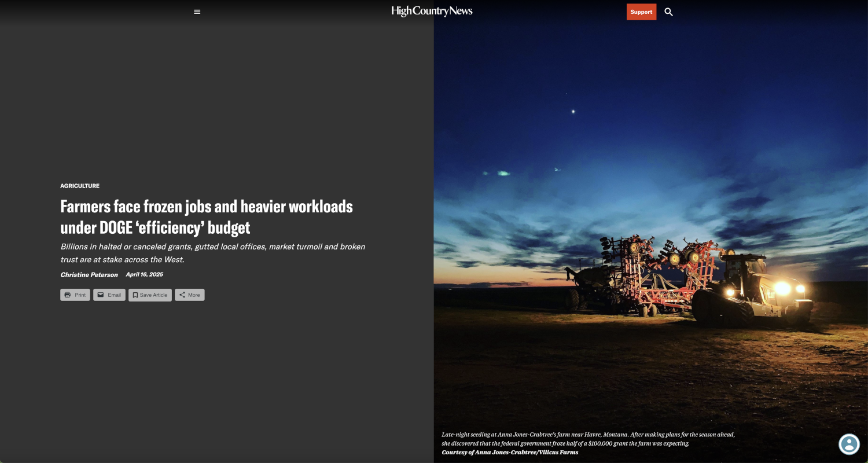Open the AGRICULTURE category link
This screenshot has height=463, width=868.
point(80,186)
